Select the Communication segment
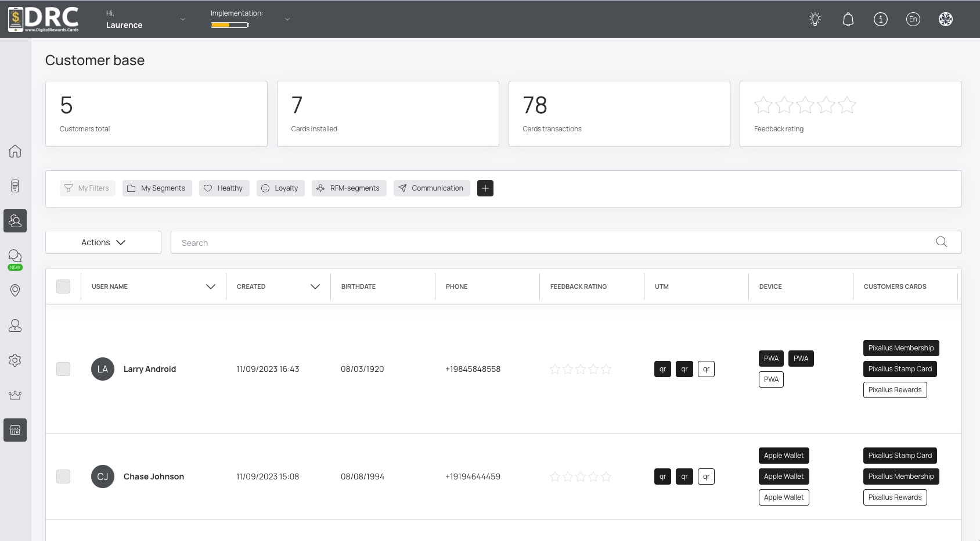Screen dimensions: 980x541 [431, 188]
